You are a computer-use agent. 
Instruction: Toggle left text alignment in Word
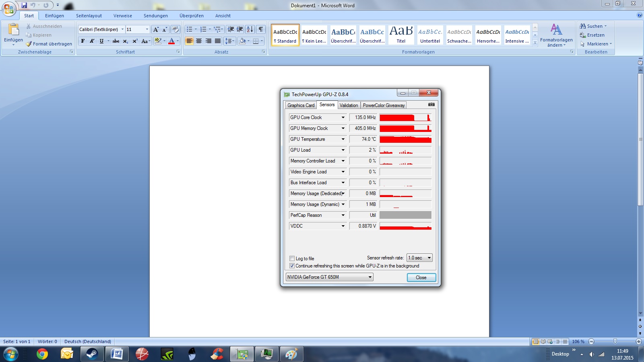tap(189, 41)
